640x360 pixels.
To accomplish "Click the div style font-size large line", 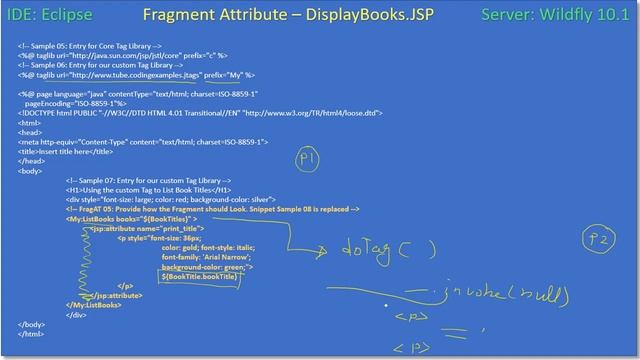I will pos(171,200).
